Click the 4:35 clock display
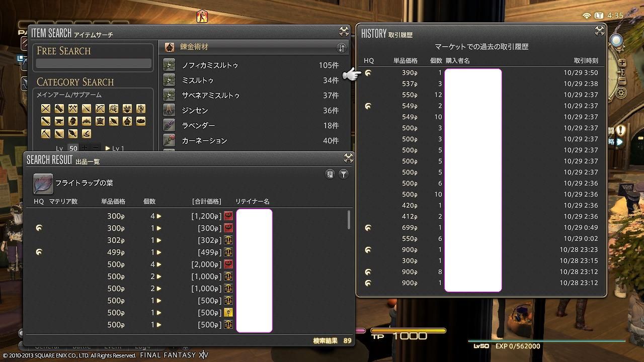Screen dimensions: 644x362 coord(615,16)
